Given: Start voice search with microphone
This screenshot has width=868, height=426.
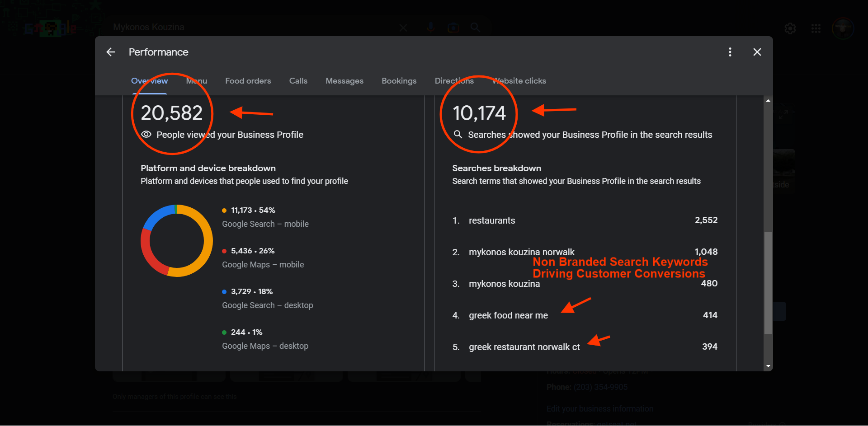Looking at the screenshot, I should [430, 28].
